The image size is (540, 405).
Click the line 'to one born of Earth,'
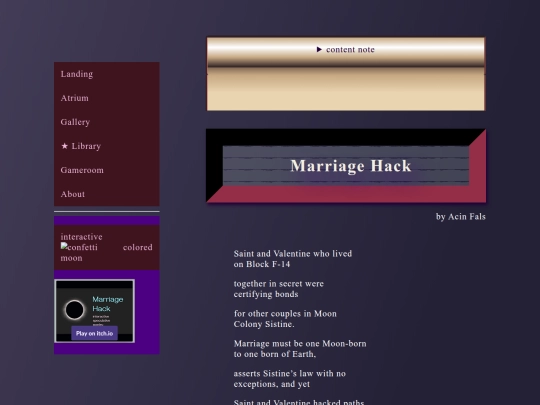[x=275, y=354]
